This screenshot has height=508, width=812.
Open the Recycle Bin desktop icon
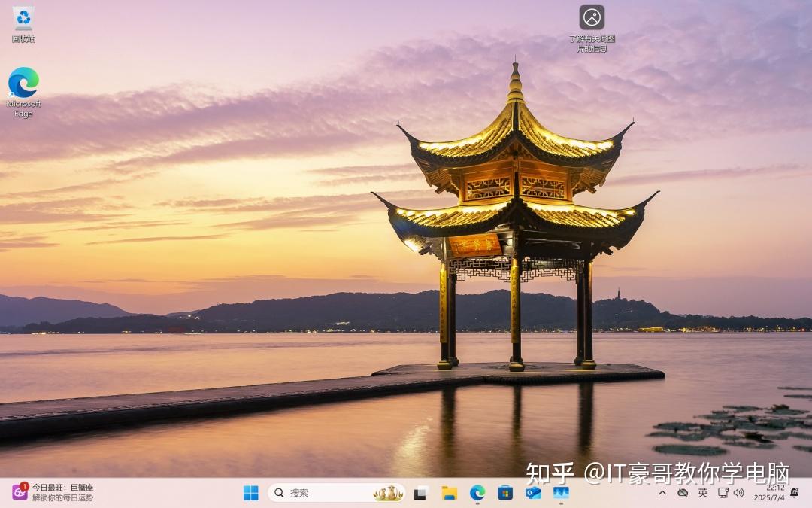tap(23, 21)
